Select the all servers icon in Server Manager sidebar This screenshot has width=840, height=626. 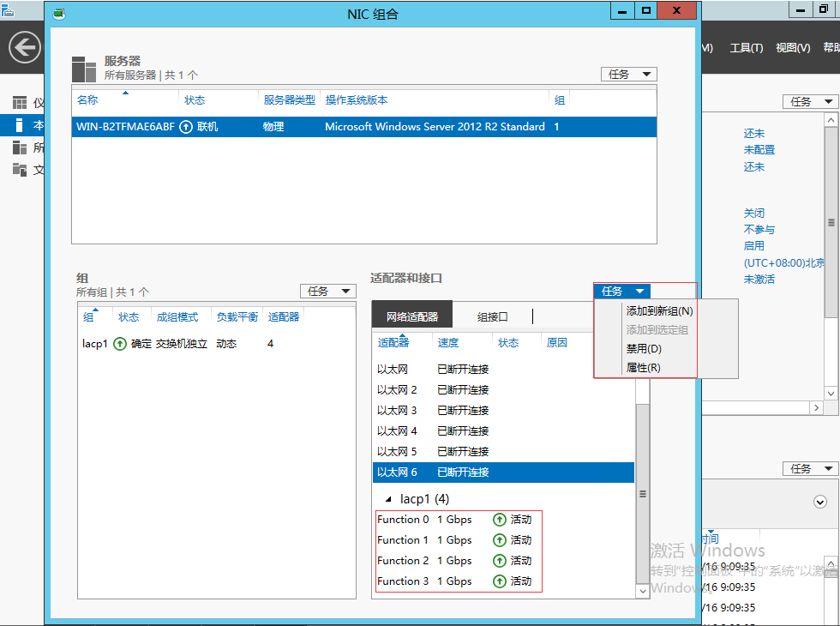(x=20, y=147)
